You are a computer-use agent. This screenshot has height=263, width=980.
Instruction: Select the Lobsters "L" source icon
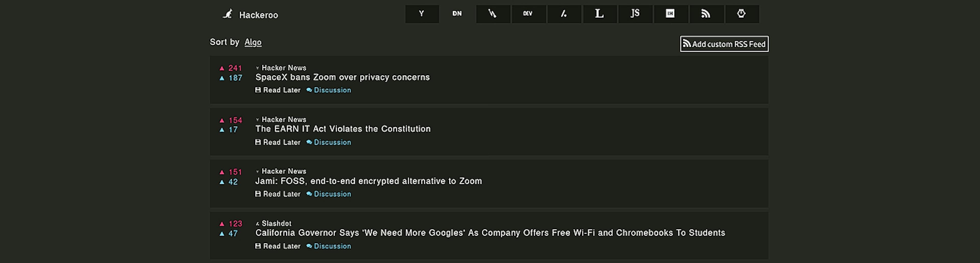599,14
